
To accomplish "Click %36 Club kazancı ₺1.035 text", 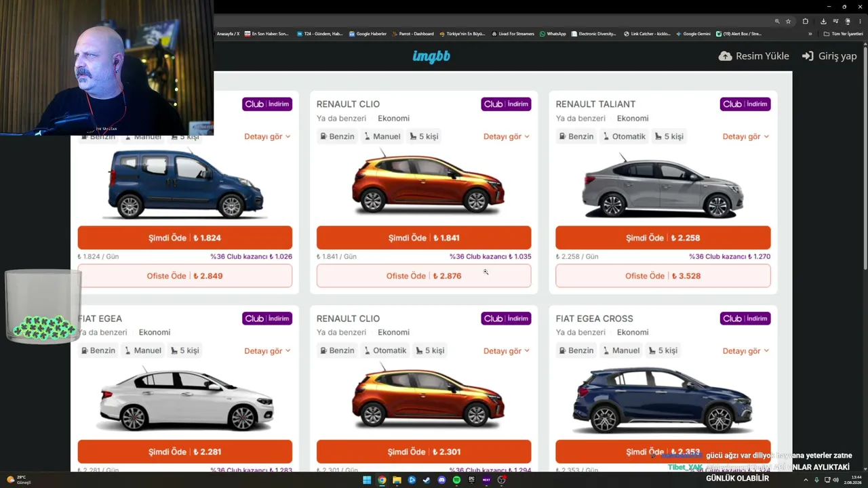I will (490, 257).
